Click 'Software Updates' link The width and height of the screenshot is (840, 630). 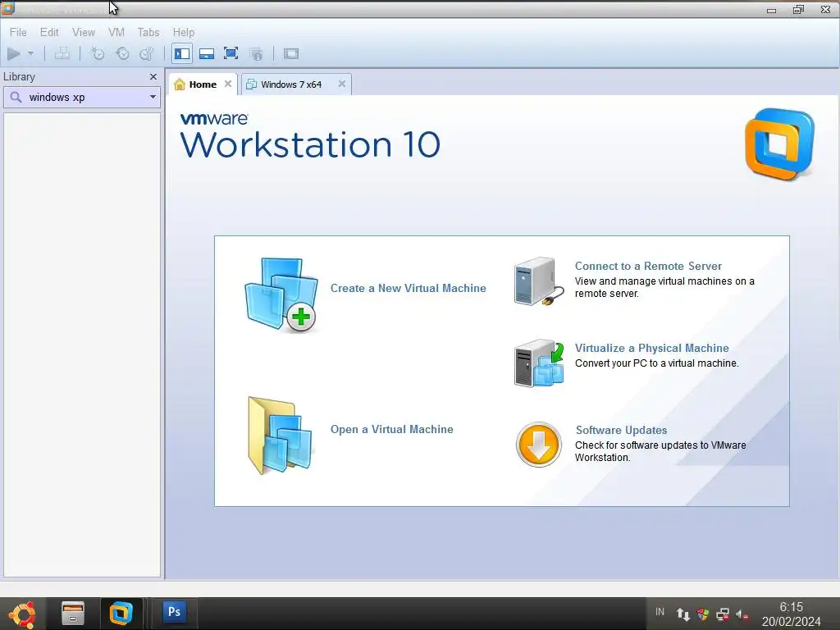[622, 430]
